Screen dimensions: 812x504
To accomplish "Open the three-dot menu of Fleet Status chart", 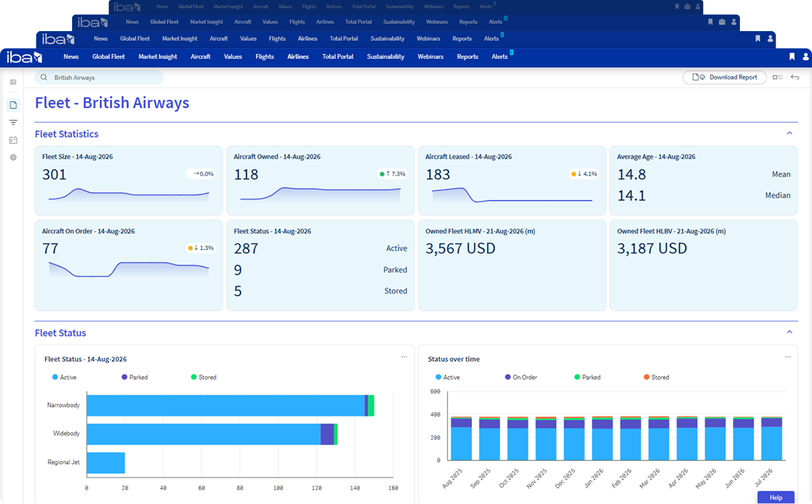I will coord(404,357).
